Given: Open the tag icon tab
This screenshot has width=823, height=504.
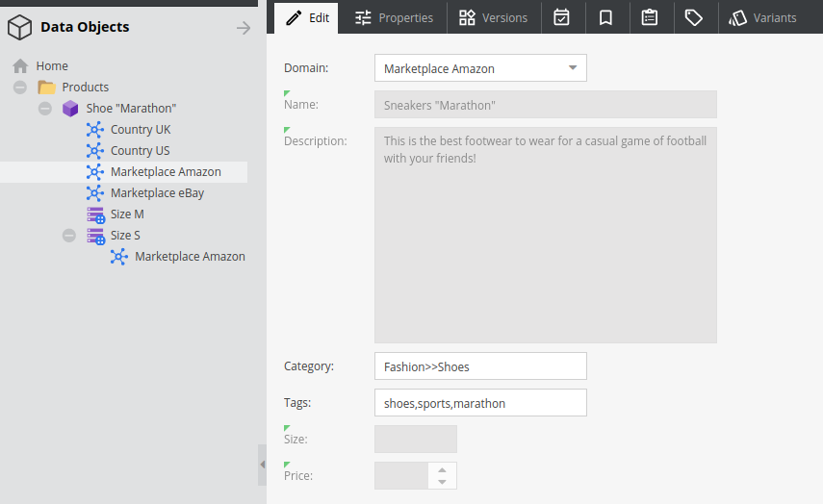Looking at the screenshot, I should coord(694,18).
